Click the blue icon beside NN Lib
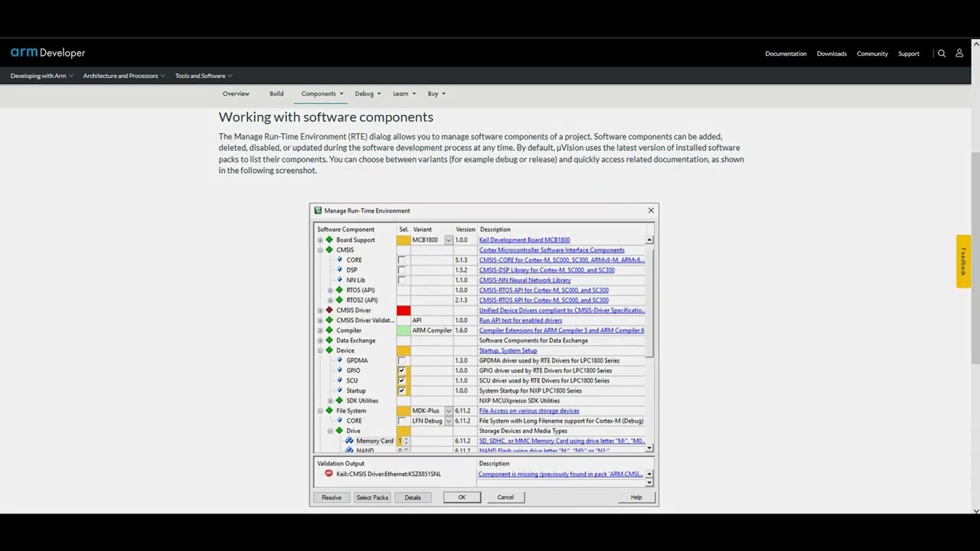This screenshot has height=551, width=980. coord(339,280)
